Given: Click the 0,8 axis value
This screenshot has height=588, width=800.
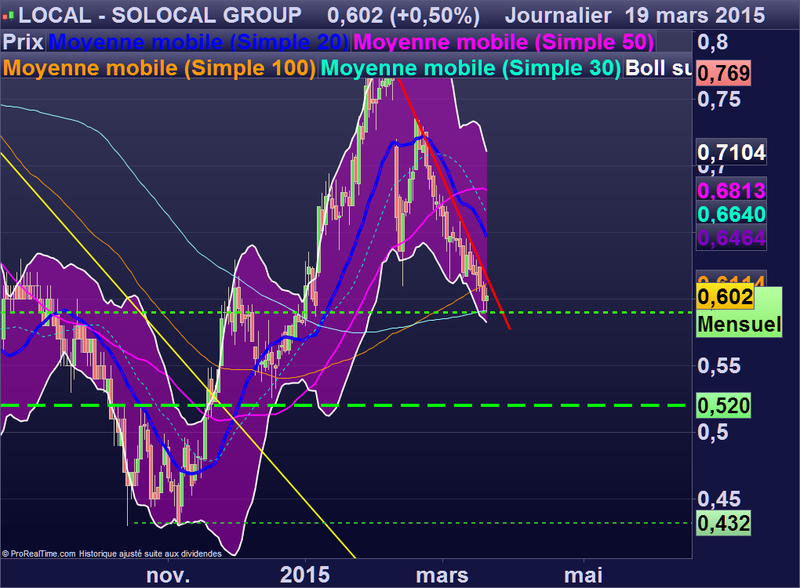Looking at the screenshot, I should click(713, 42).
